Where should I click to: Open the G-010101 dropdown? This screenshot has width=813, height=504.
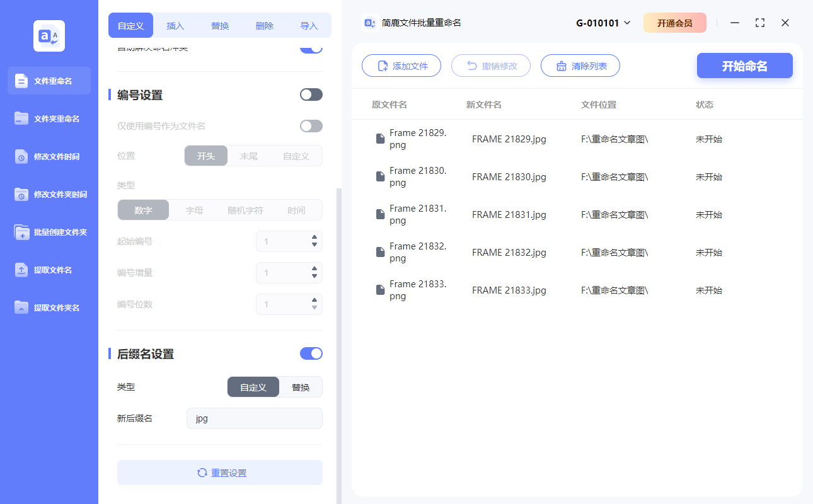point(602,22)
